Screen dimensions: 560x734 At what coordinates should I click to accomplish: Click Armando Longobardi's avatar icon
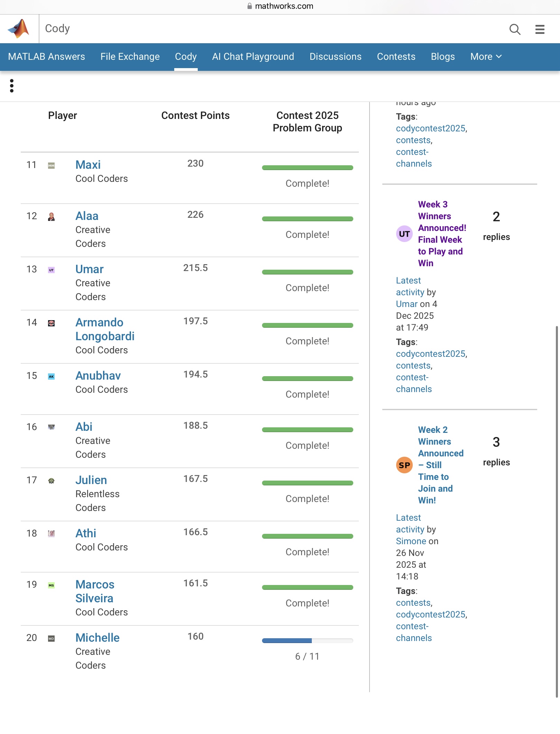tap(51, 323)
